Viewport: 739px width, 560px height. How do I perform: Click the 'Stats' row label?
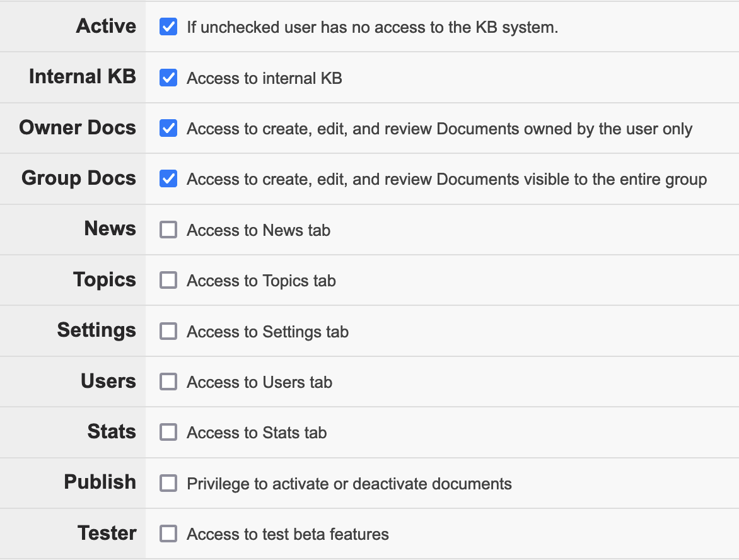pyautogui.click(x=112, y=431)
